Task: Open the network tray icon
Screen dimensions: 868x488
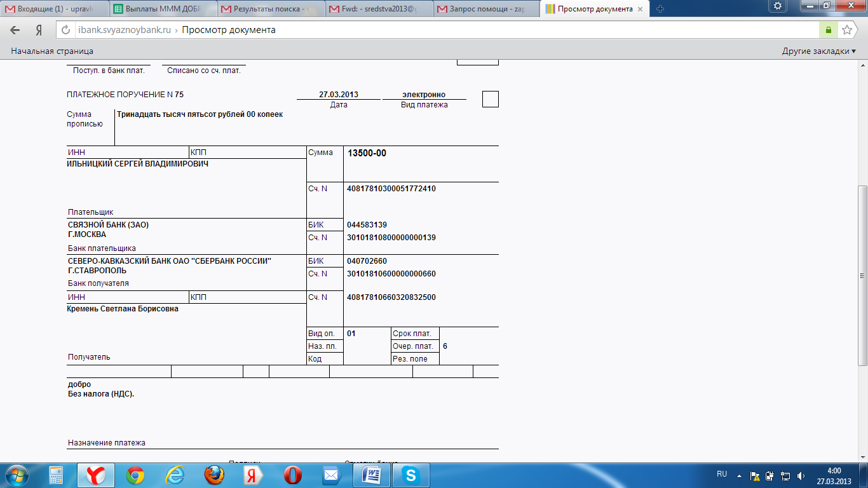Action: pos(785,475)
